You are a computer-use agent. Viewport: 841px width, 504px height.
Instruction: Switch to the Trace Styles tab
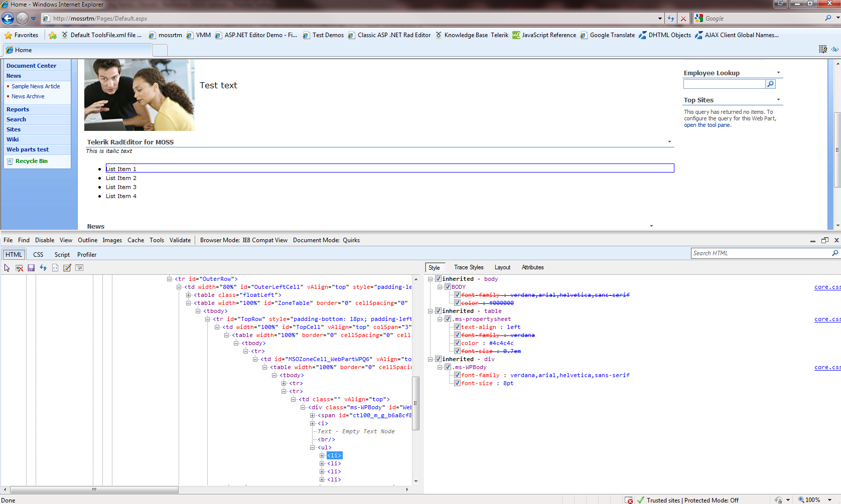pos(468,267)
